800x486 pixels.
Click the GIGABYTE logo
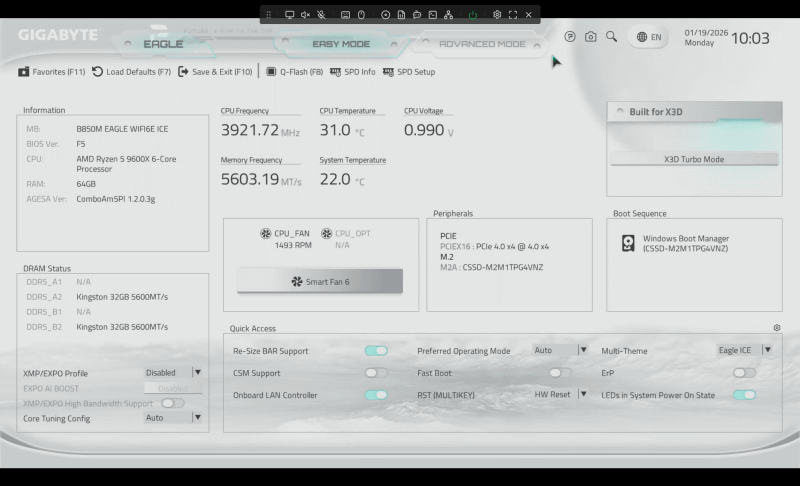click(58, 35)
